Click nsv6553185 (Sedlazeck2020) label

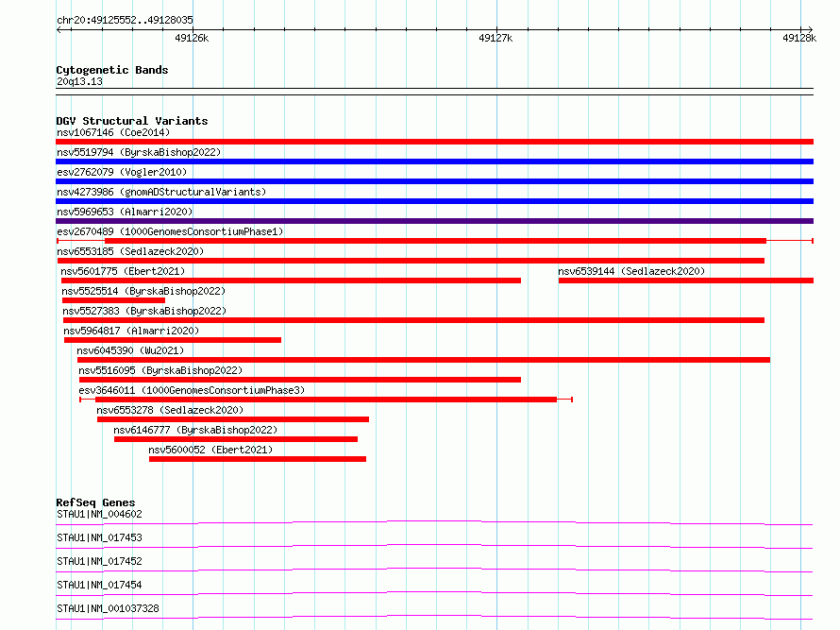(130, 251)
